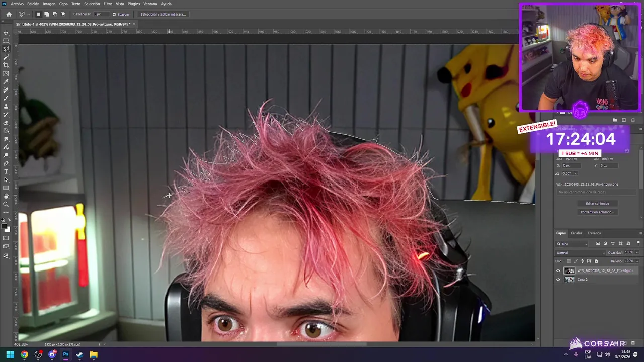Open the Edición menu

point(33,4)
